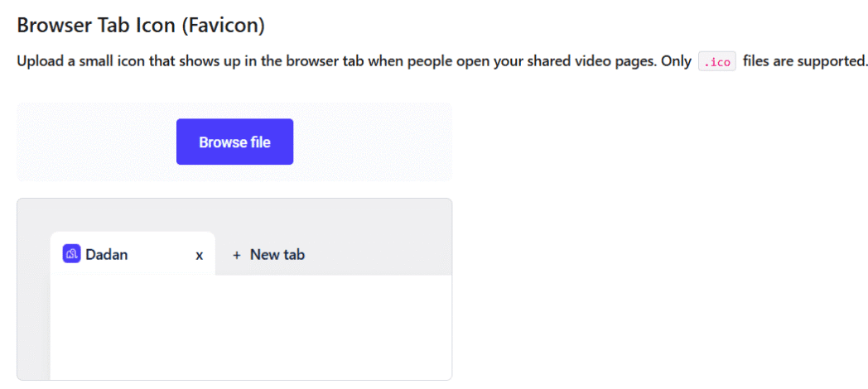Click the pink .ico code badge
Image resolution: width=868 pixels, height=389 pixels.
(x=717, y=62)
